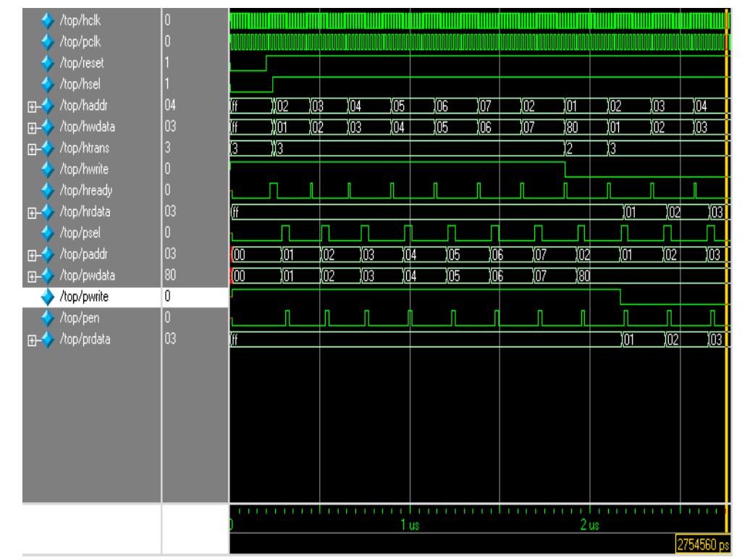Click the diamond icon beside /top/psel
Image resolution: width=742 pixels, height=560 pixels.
point(48,233)
